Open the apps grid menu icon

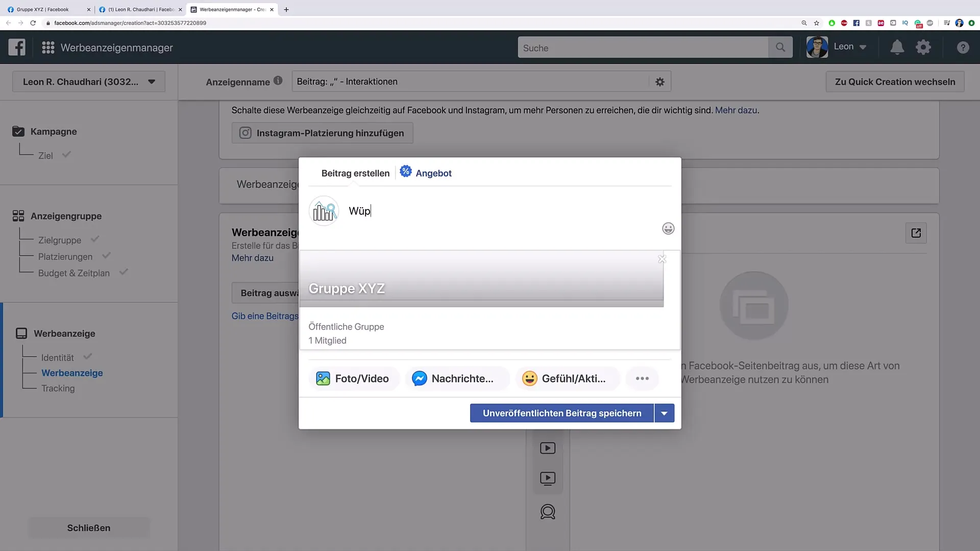(x=48, y=47)
